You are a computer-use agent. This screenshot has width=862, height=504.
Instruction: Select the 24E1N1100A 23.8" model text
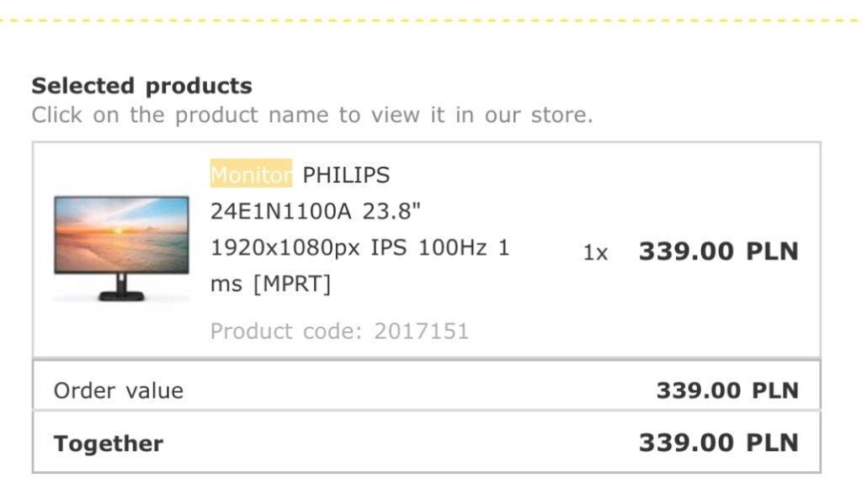tap(316, 211)
